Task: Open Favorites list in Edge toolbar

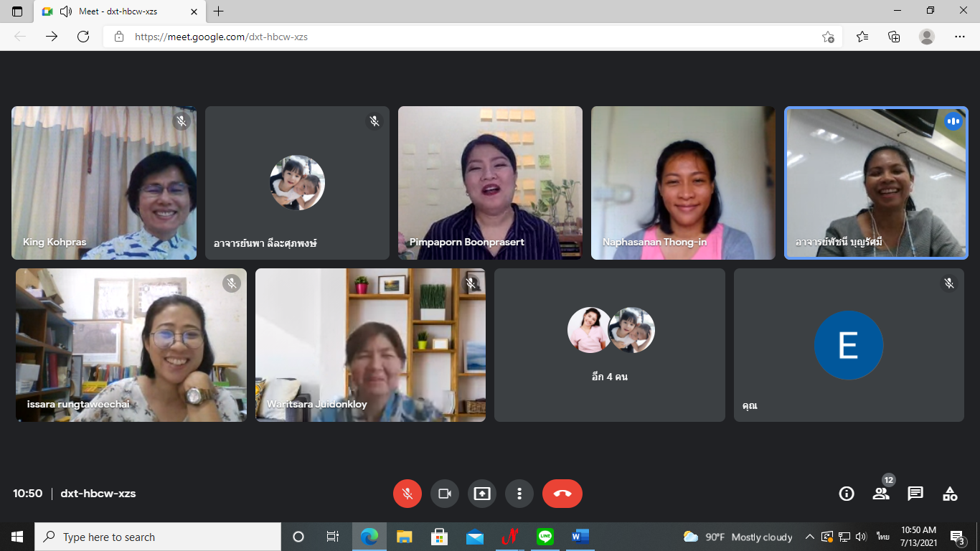Action: coord(862,37)
